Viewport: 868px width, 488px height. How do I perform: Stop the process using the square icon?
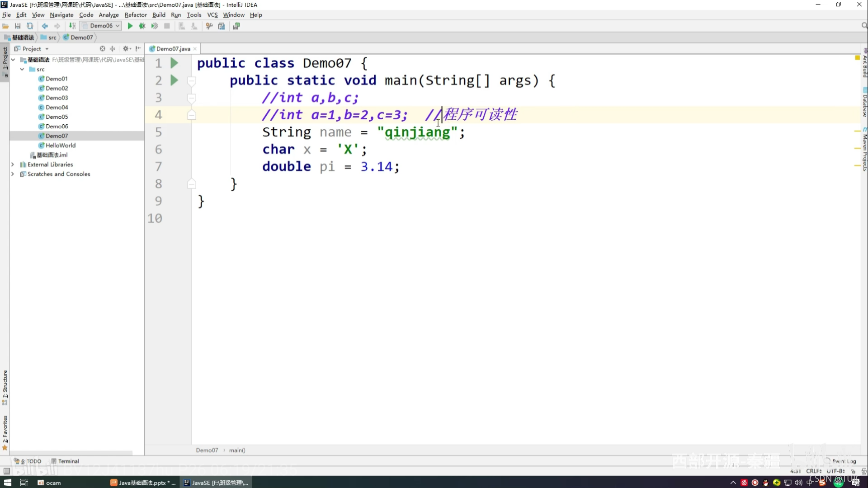point(167,26)
